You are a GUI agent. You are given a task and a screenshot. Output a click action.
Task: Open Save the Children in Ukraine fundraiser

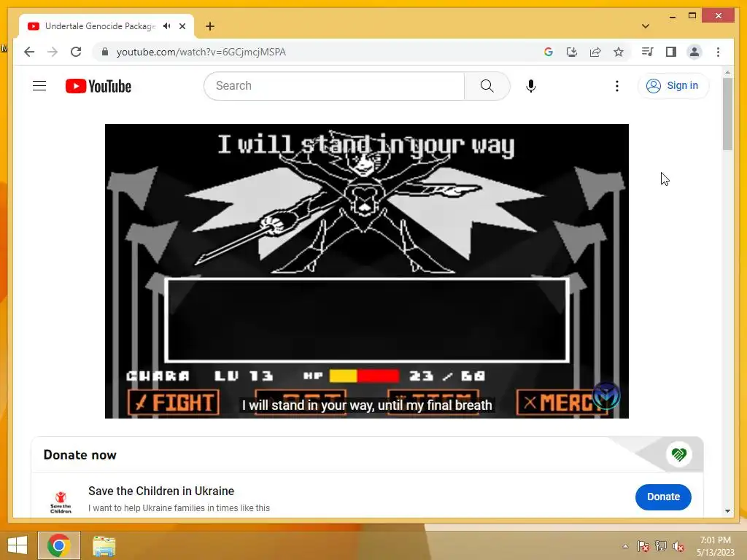point(161,491)
